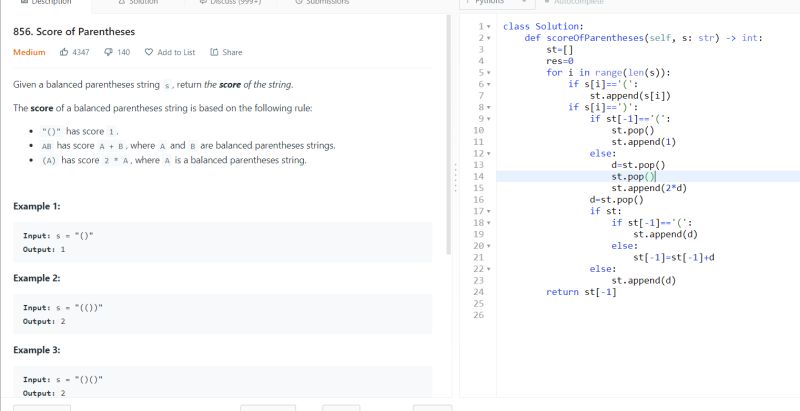The width and height of the screenshot is (800, 411).
Task: Open the Share option
Action: [x=226, y=52]
